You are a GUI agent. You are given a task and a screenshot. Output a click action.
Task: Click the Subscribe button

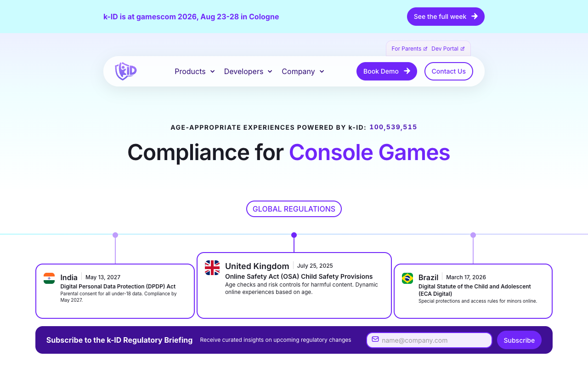(519, 340)
